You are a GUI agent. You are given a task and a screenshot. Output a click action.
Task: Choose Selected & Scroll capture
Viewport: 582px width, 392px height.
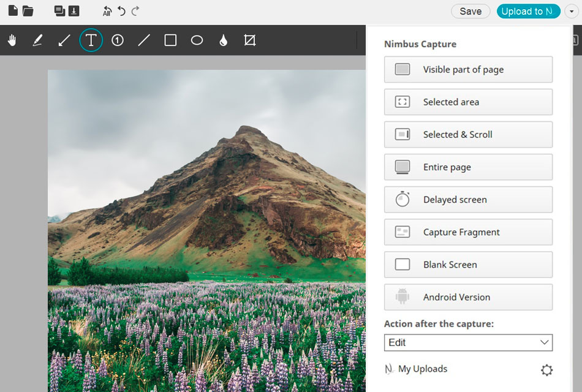click(x=468, y=134)
